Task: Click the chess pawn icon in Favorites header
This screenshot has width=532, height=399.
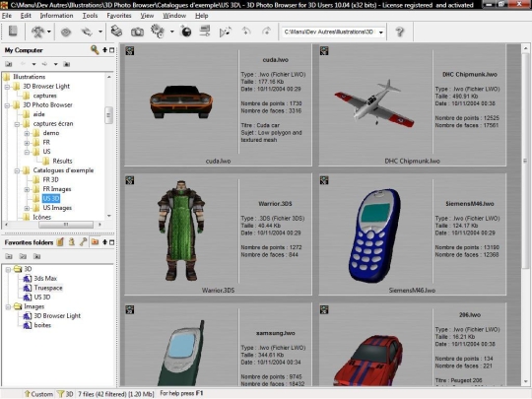Action: (72, 242)
